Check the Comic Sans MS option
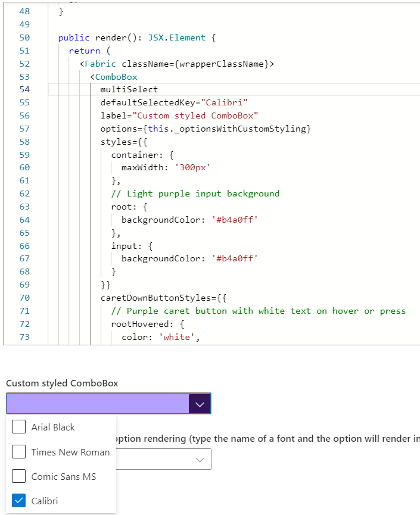Image resolution: width=420 pixels, height=515 pixels. pyautogui.click(x=18, y=477)
